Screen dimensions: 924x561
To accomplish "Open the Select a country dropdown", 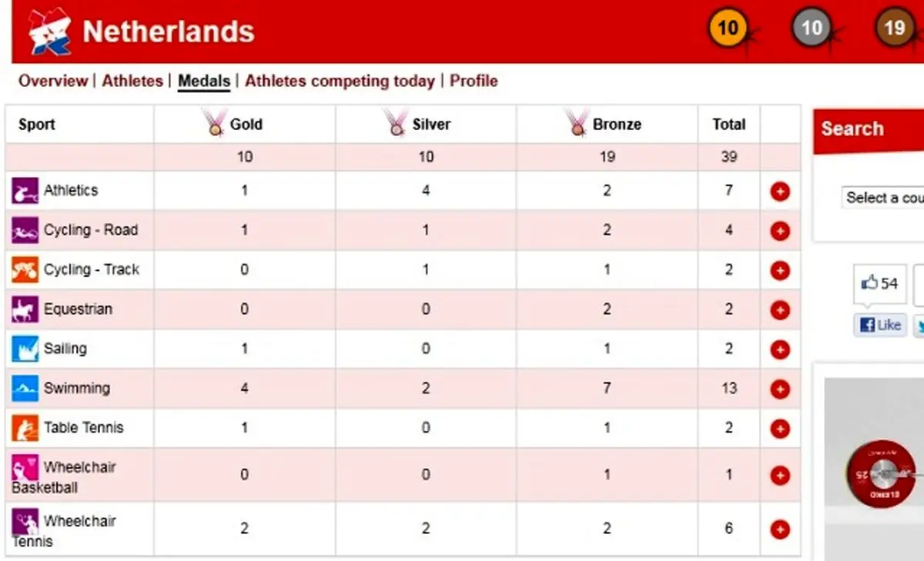I will coord(882,198).
